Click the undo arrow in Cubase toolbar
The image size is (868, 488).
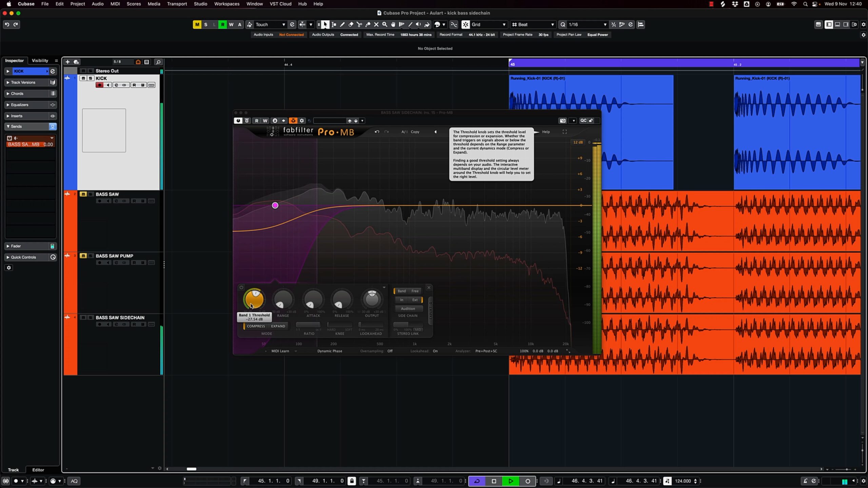point(7,24)
